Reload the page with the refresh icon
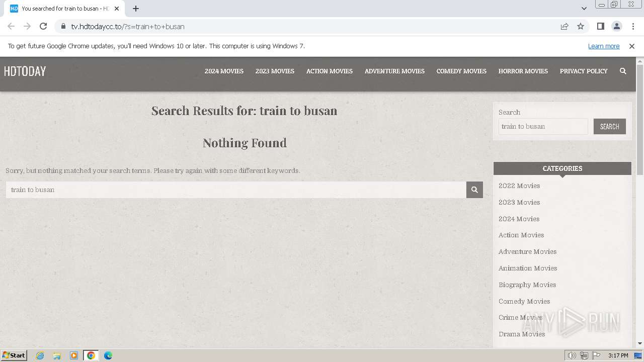644x362 pixels. pyautogui.click(x=43, y=26)
